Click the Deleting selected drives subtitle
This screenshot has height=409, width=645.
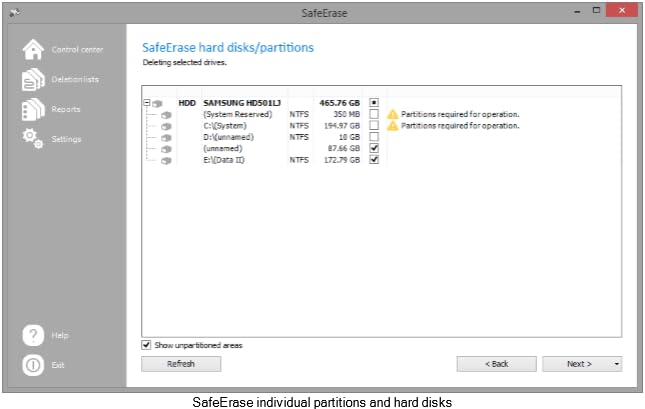(184, 63)
